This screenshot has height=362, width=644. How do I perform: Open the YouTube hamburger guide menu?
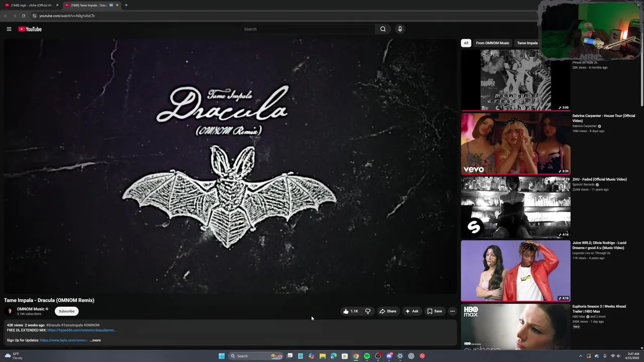tap(9, 29)
